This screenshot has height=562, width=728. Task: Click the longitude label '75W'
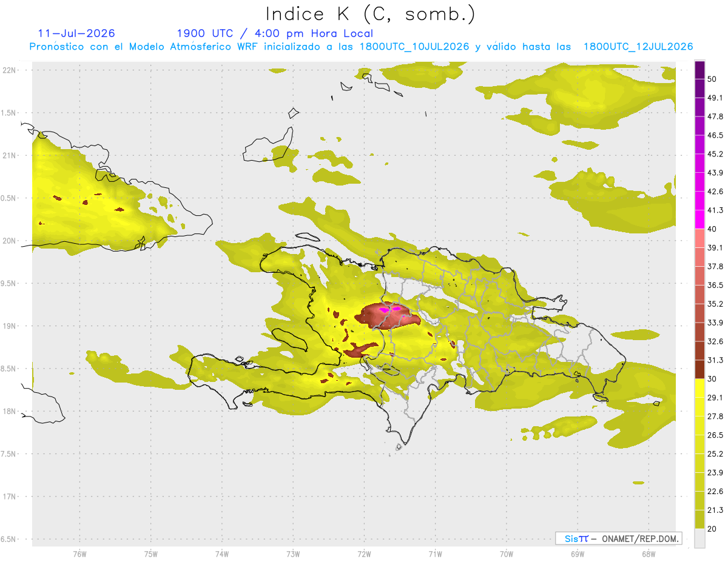(x=151, y=554)
